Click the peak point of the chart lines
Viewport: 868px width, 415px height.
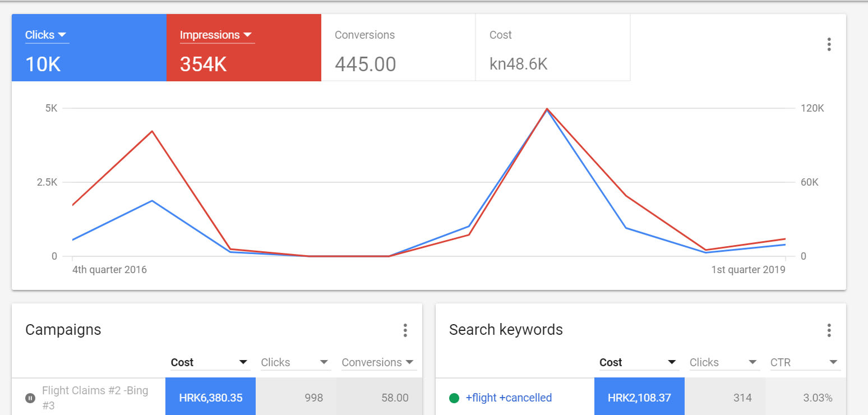547,109
